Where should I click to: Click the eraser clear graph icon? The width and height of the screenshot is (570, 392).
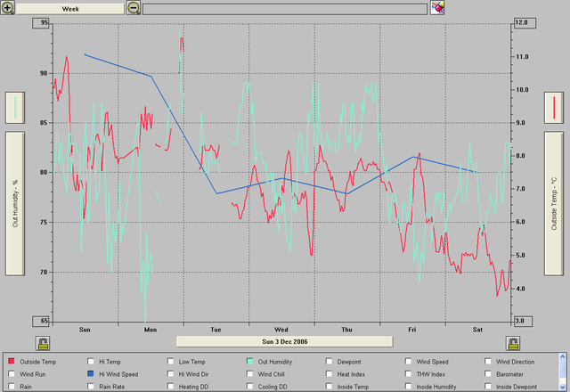tap(437, 7)
